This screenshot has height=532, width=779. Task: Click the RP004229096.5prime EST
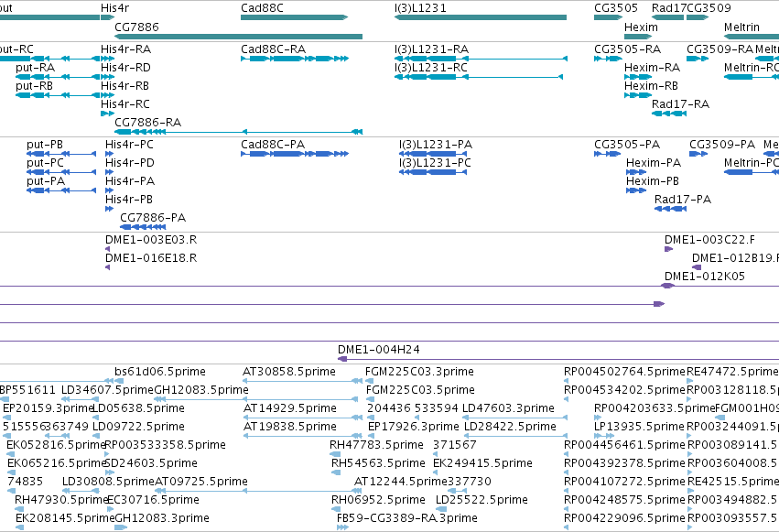(567, 527)
